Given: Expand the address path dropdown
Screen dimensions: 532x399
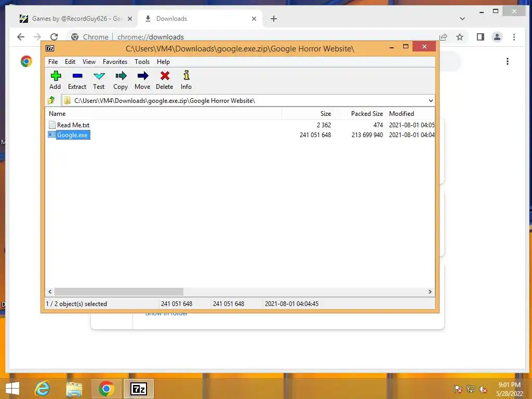Looking at the screenshot, I should (x=431, y=101).
